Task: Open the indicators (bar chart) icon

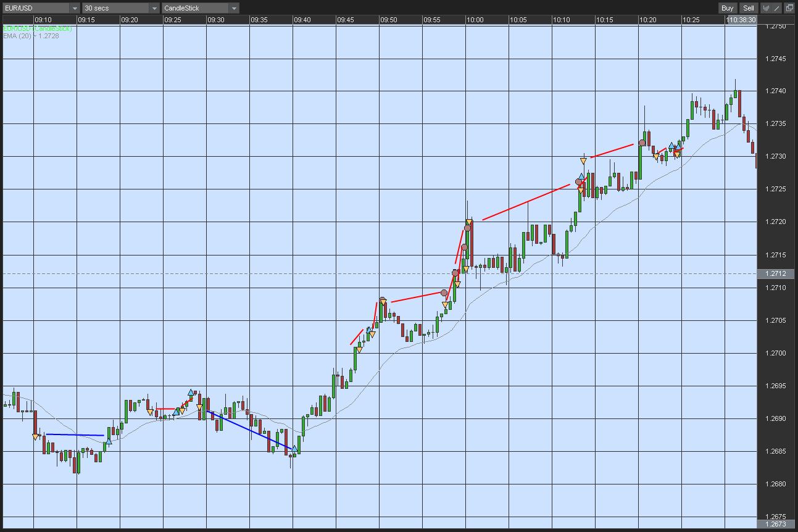Action: [767, 8]
